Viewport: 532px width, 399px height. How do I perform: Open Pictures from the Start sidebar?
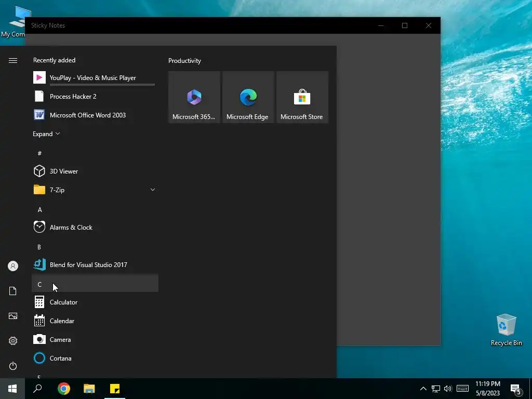tap(13, 316)
